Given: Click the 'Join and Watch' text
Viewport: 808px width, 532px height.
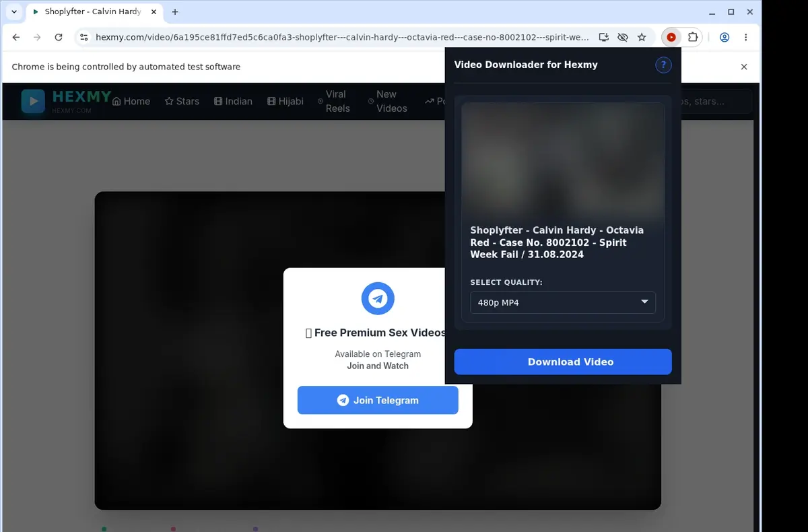Looking at the screenshot, I should (x=378, y=366).
